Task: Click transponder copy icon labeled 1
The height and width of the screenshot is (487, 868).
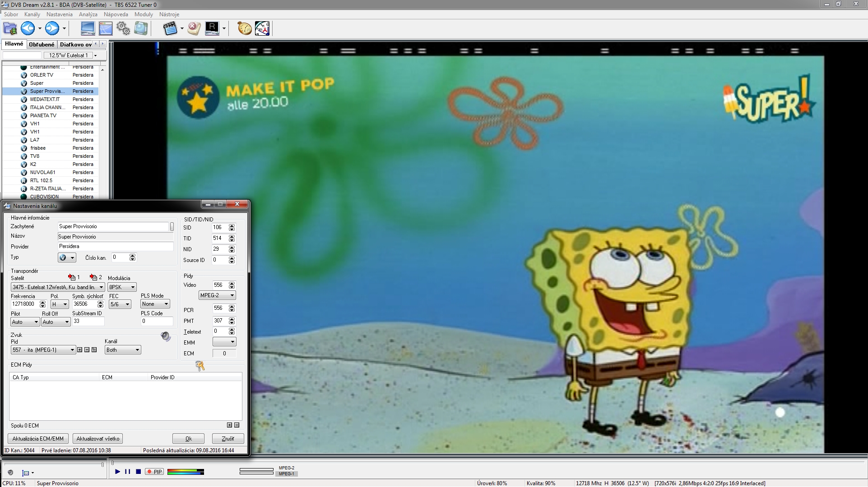Action: 72,277
